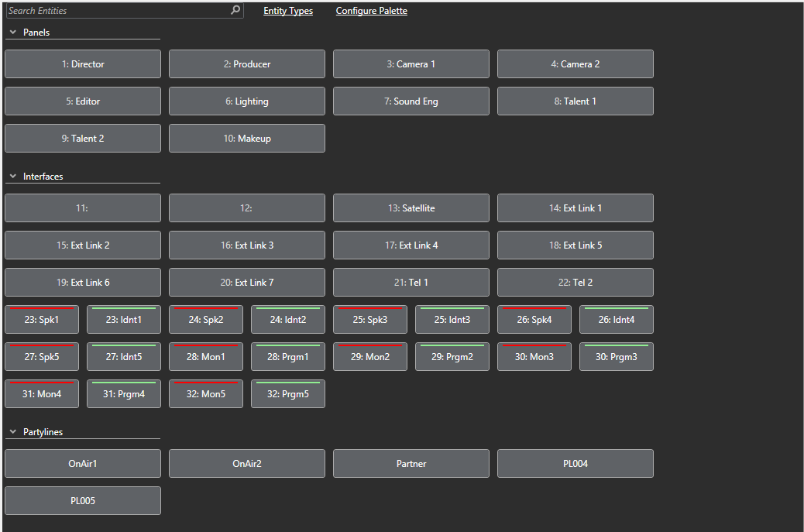Open the Configure Palette link
The width and height of the screenshot is (804, 532).
click(x=371, y=11)
